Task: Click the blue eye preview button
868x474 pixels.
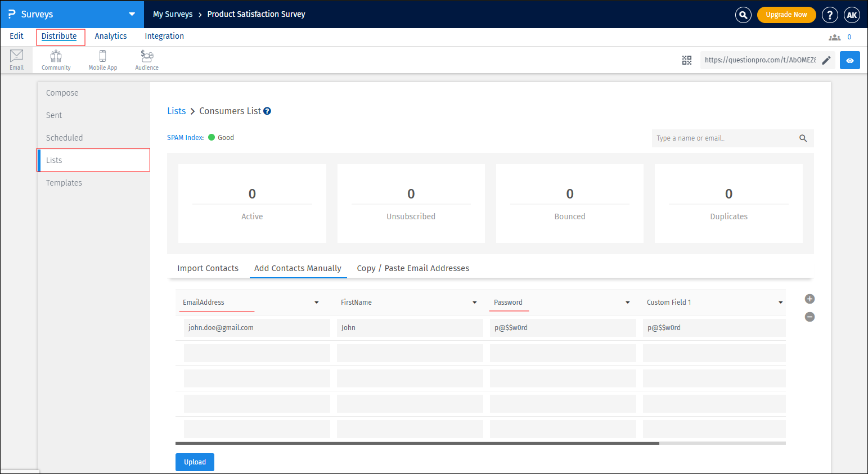Action: 849,60
